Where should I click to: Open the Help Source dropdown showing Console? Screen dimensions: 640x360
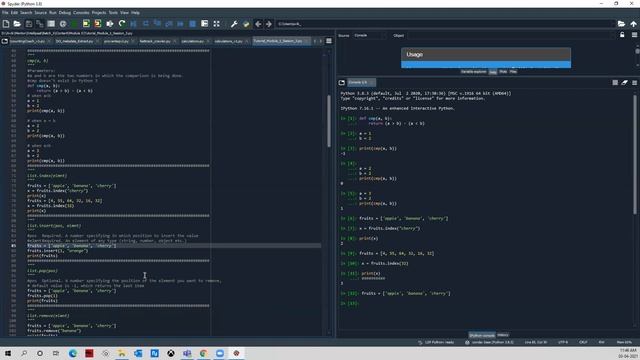pos(369,36)
